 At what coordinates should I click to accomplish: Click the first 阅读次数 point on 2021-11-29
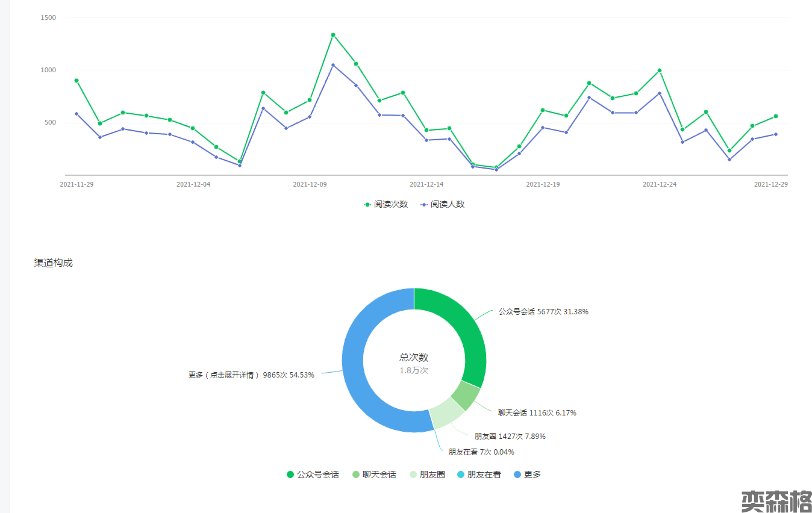pyautogui.click(x=77, y=81)
